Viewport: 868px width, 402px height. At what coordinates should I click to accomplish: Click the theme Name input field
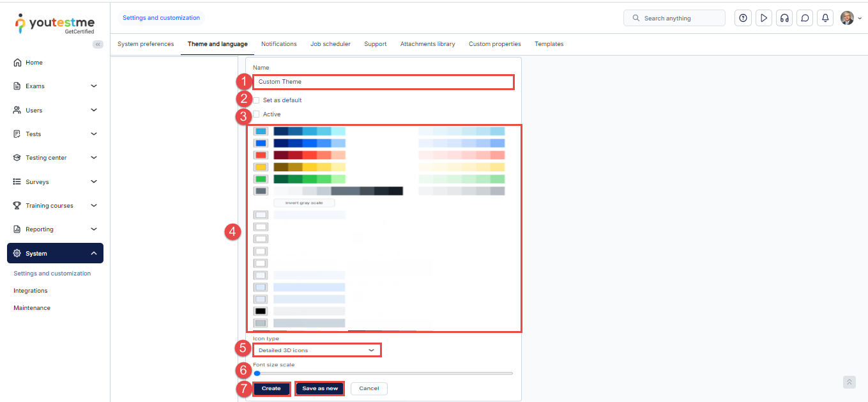coord(383,82)
